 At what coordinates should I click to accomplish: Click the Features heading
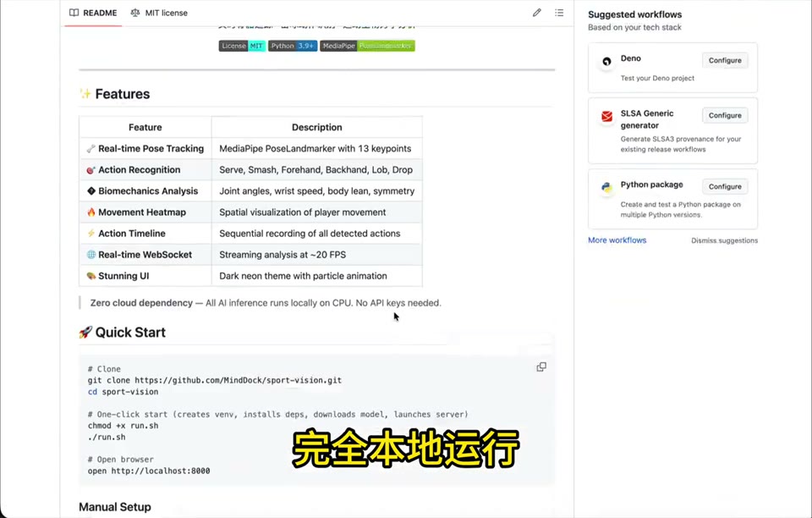122,94
